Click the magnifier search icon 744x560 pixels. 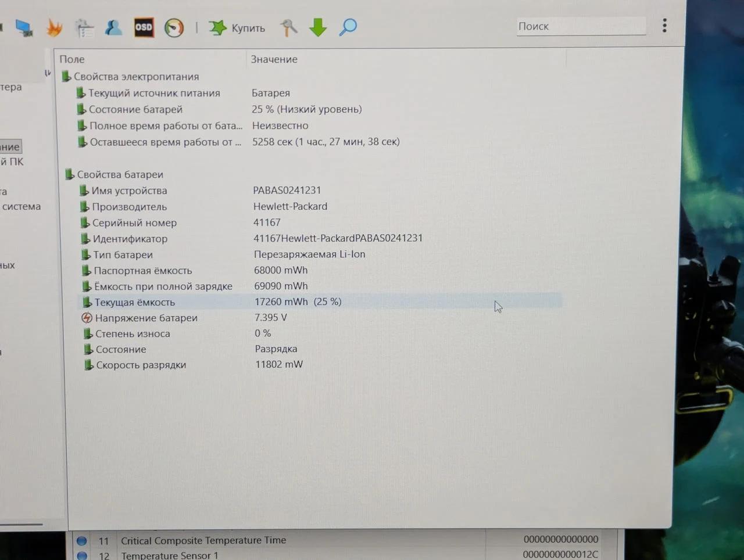pos(348,27)
